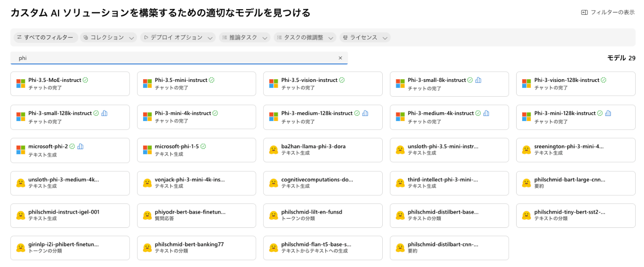Click the benchmark chart icon beside Phi-3-small-128k-instruct
644x267 pixels.
pyautogui.click(x=104, y=113)
